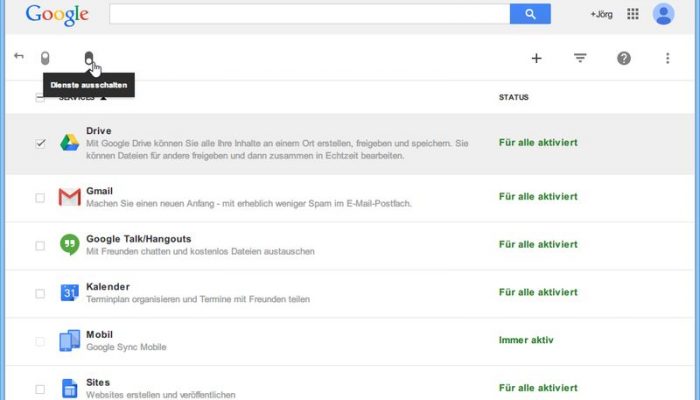Click the blue search magnifier button
This screenshot has height=400, width=700.
pyautogui.click(x=530, y=14)
